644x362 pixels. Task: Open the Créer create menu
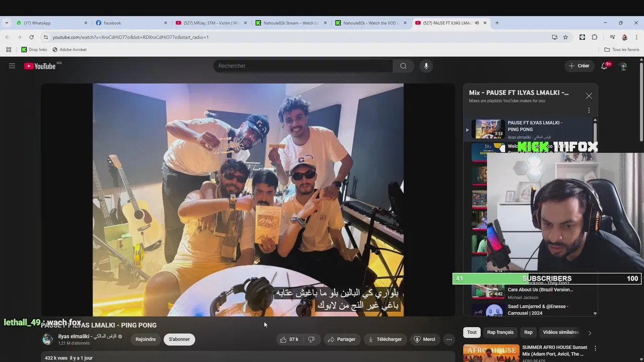coord(579,66)
